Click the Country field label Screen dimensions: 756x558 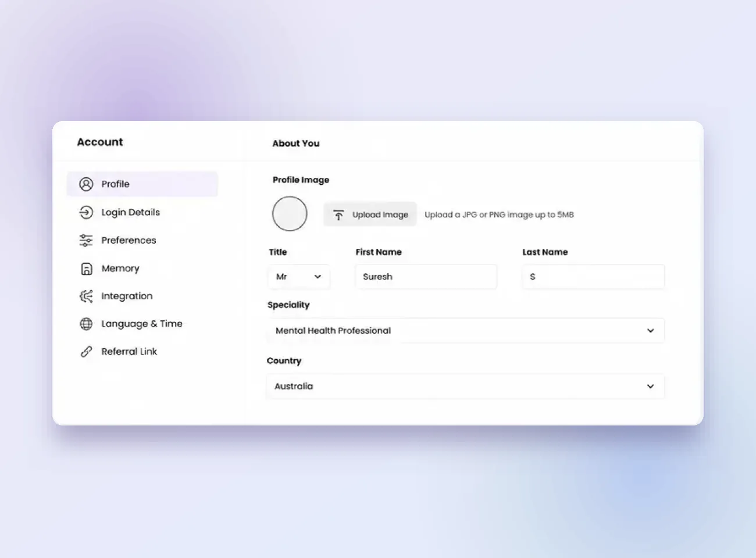(x=284, y=361)
